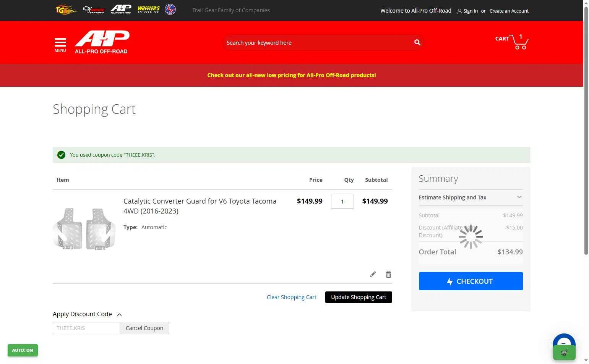Sign In to your account
This screenshot has height=364, width=589.
pos(467,11)
